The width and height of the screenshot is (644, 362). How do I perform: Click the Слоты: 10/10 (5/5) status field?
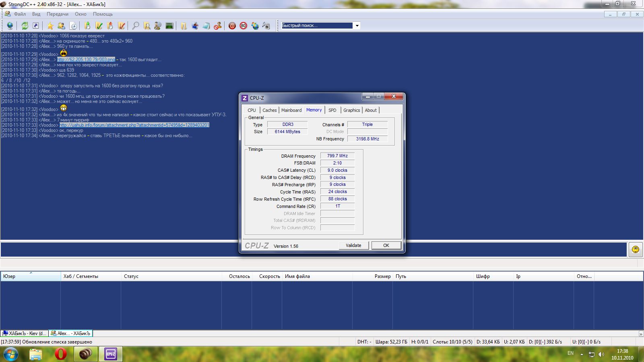(452, 342)
